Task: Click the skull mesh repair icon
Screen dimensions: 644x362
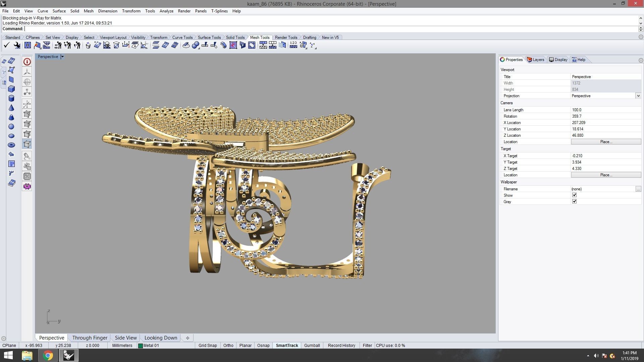Action: pyautogui.click(x=107, y=45)
